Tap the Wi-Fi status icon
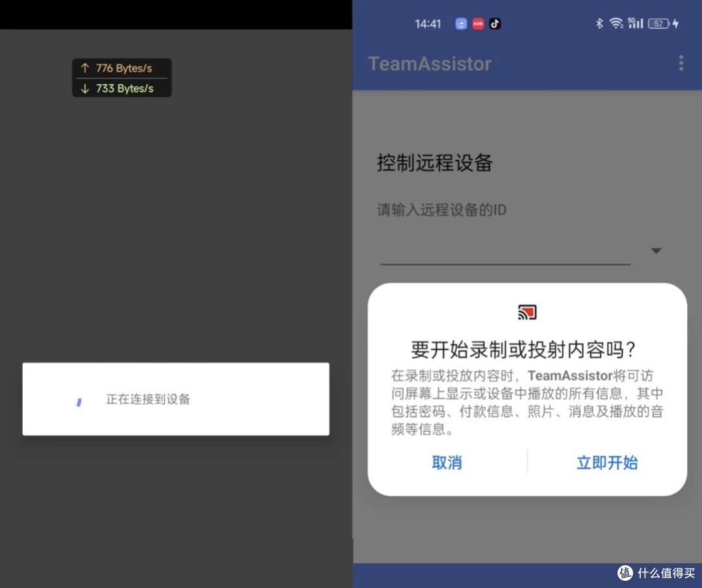This screenshot has height=588, width=702. (x=616, y=23)
